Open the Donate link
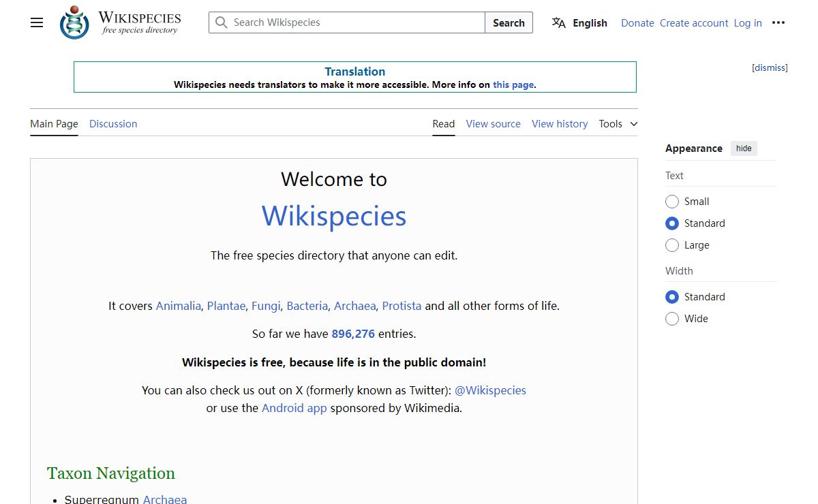The width and height of the screenshot is (818, 504). 637,22
